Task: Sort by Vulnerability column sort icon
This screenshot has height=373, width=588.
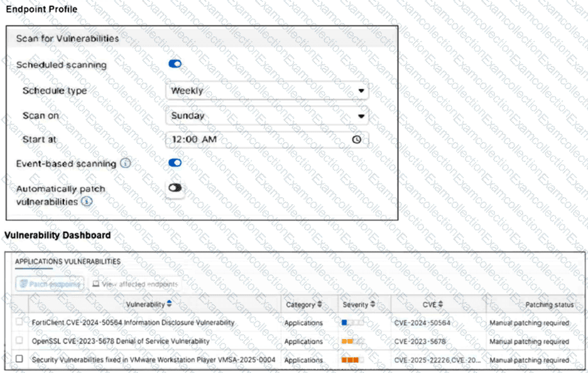Action: click(169, 304)
